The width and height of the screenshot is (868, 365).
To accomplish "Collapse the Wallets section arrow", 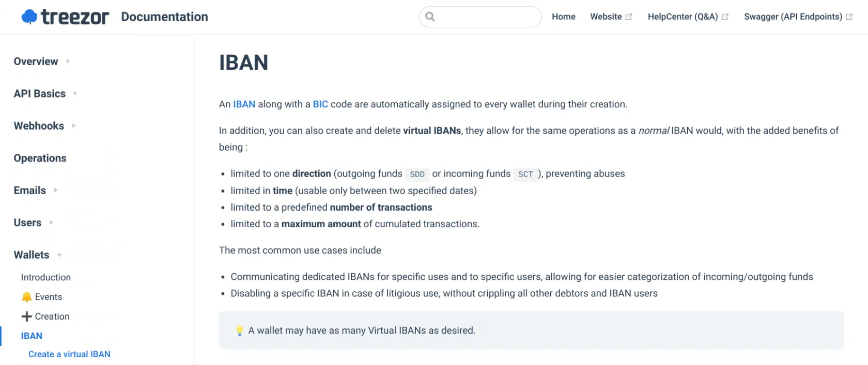I will click(x=59, y=255).
